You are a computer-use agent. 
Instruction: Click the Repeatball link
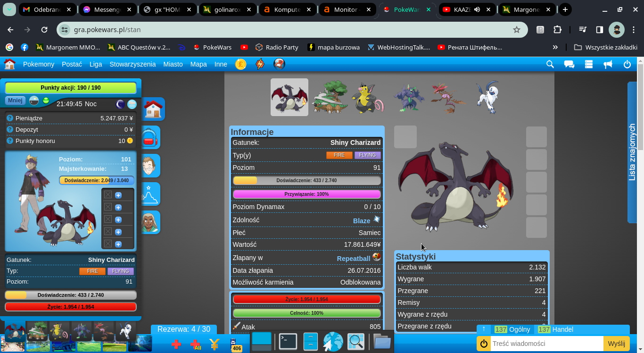click(x=353, y=259)
